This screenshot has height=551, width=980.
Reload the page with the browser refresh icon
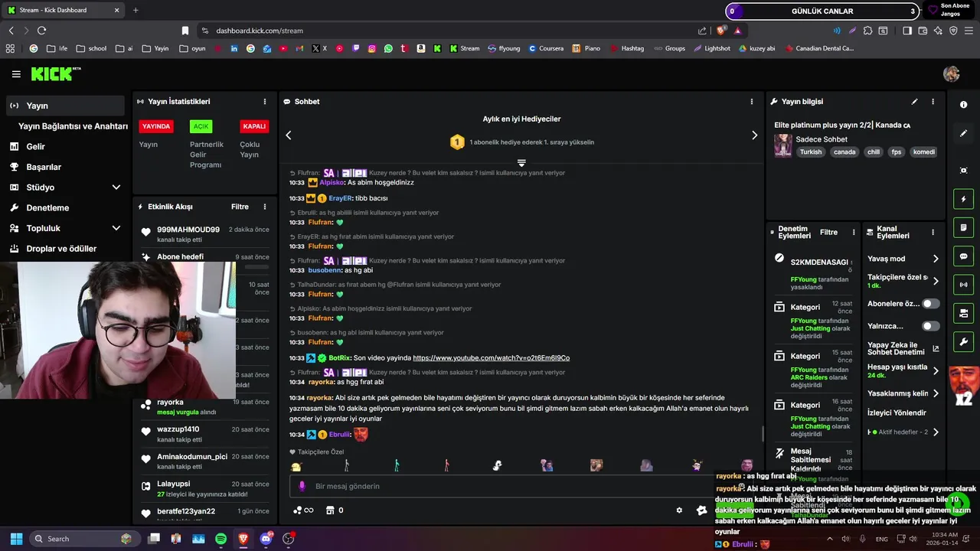click(41, 31)
